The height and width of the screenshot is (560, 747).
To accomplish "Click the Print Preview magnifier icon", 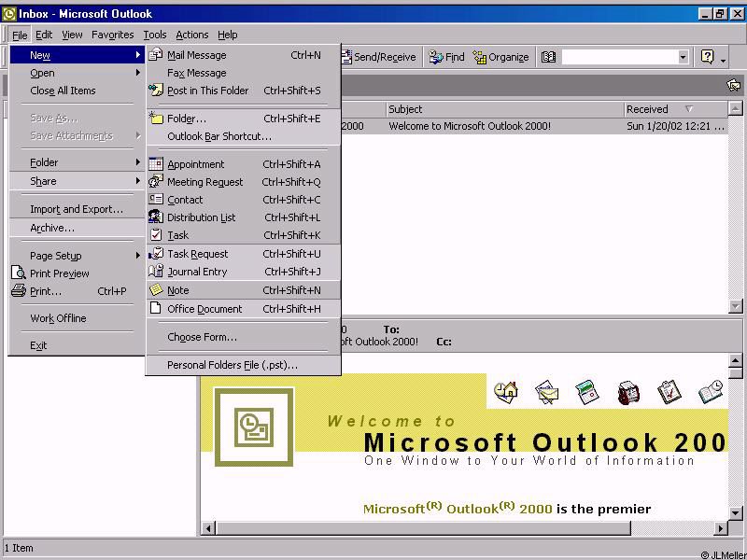I will click(x=19, y=273).
